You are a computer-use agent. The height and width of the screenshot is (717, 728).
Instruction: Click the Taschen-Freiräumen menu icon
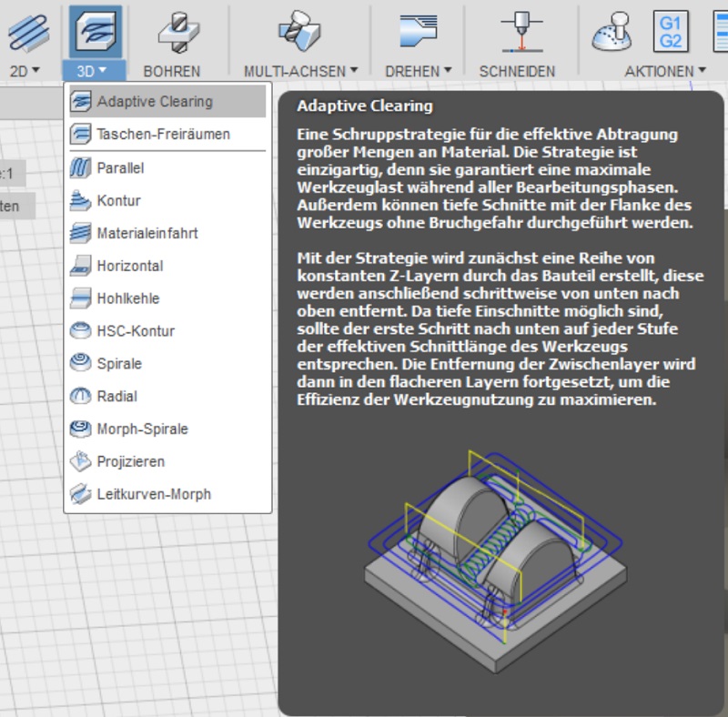tap(80, 134)
